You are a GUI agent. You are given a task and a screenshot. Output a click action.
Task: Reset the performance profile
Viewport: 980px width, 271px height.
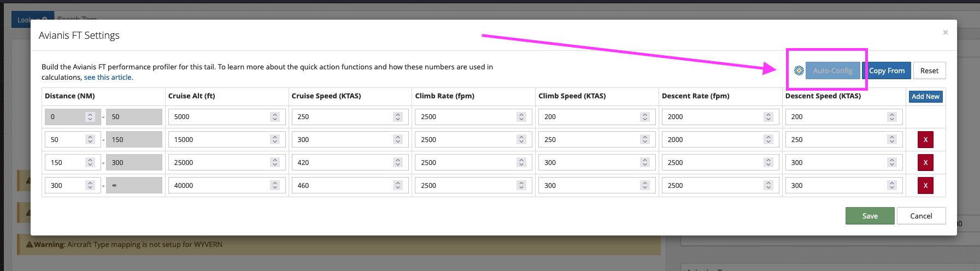[x=929, y=70]
